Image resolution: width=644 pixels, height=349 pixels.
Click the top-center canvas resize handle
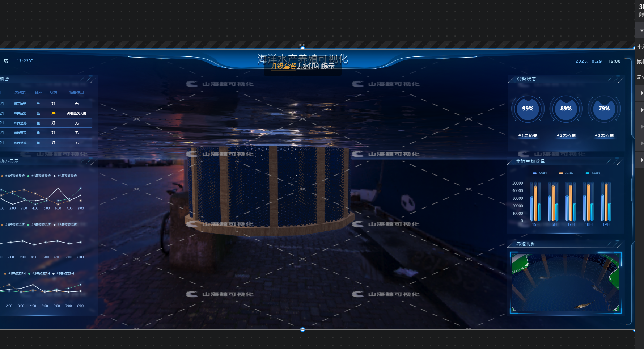pos(302,47)
